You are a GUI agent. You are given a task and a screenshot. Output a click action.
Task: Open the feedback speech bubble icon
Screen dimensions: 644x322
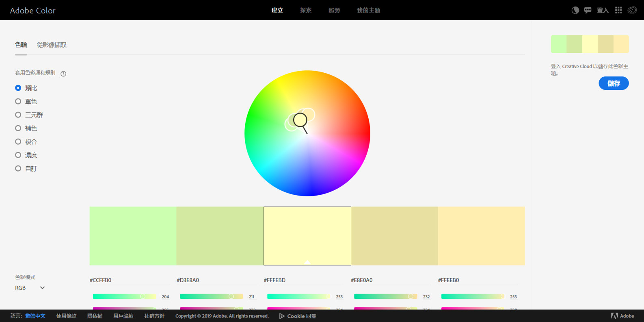(x=588, y=10)
